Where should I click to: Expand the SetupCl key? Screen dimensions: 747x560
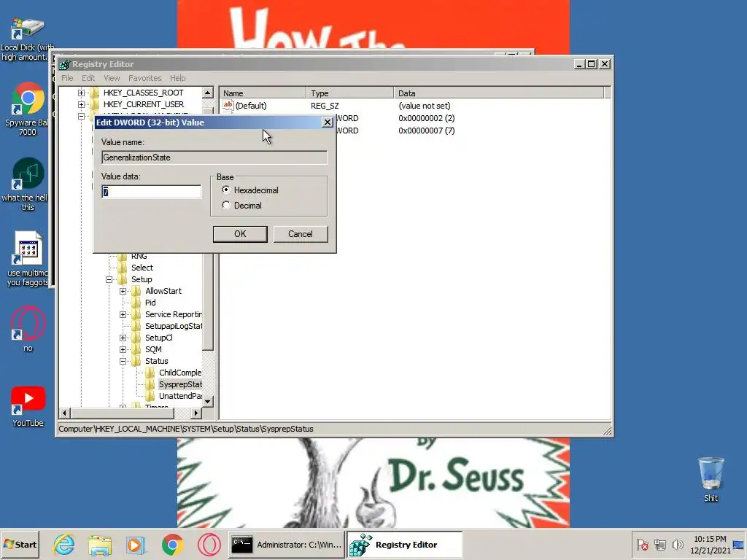tap(123, 338)
